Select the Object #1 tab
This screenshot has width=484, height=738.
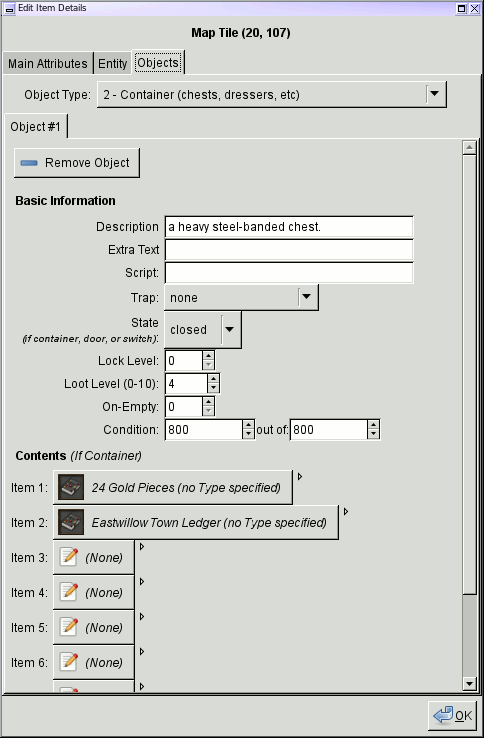36,127
